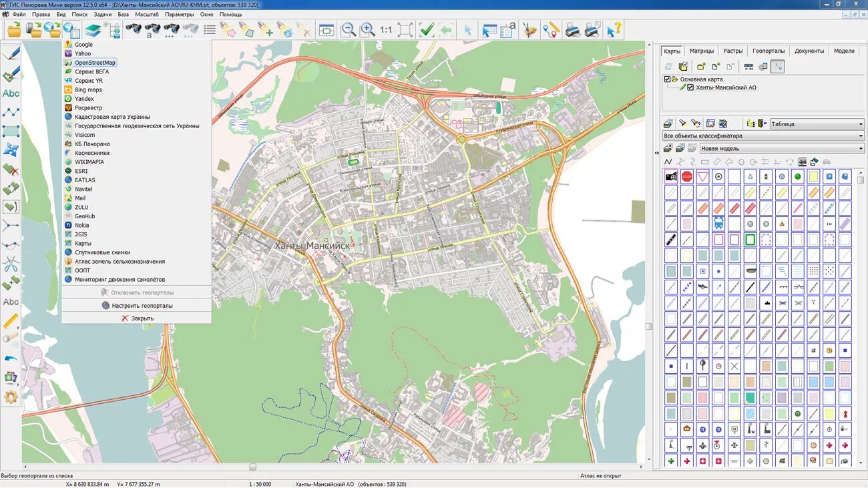Click the blue undo arrow in left toolbar
The height and width of the screenshot is (488, 868).
click(x=11, y=359)
